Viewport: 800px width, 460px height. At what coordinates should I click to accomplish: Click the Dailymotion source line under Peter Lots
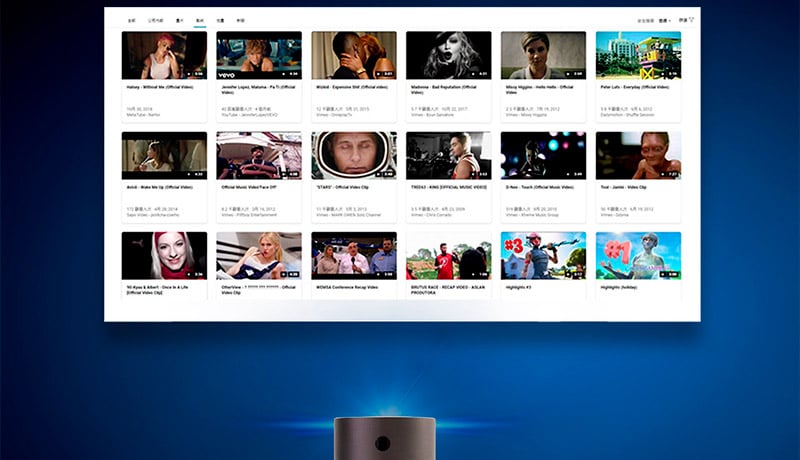[x=628, y=115]
